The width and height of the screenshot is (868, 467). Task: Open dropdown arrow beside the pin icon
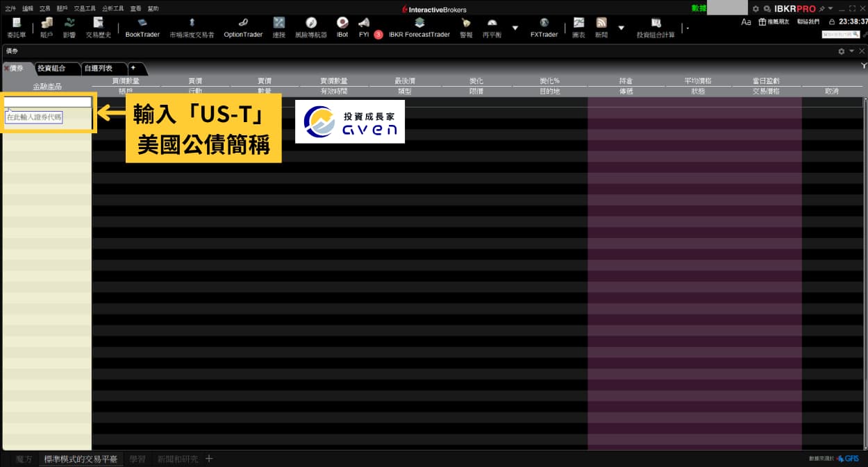tap(830, 8)
